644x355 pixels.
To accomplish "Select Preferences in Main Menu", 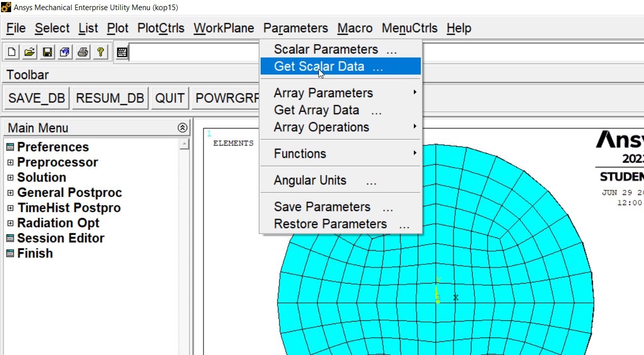I will click(53, 147).
